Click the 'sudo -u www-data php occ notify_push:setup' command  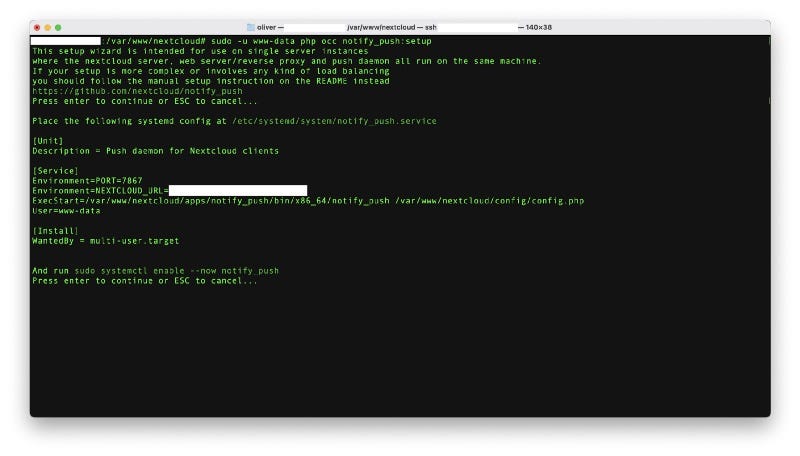pyautogui.click(x=321, y=41)
